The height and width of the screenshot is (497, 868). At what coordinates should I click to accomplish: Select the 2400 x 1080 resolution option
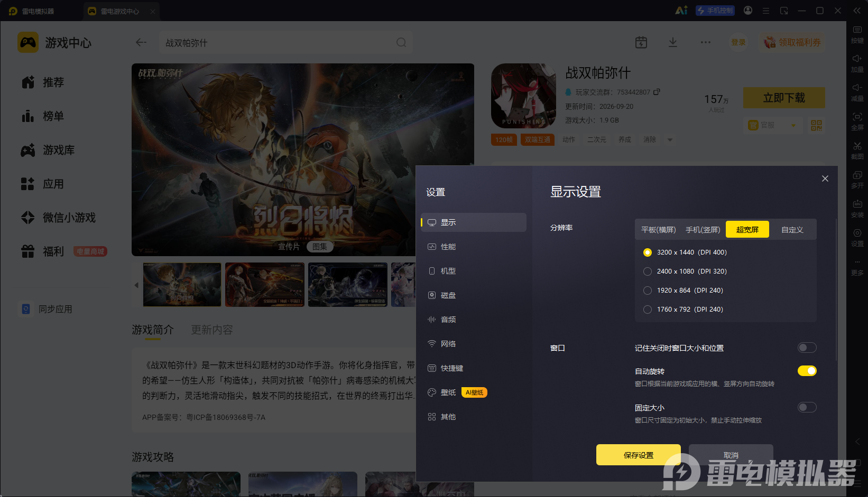[x=685, y=271]
